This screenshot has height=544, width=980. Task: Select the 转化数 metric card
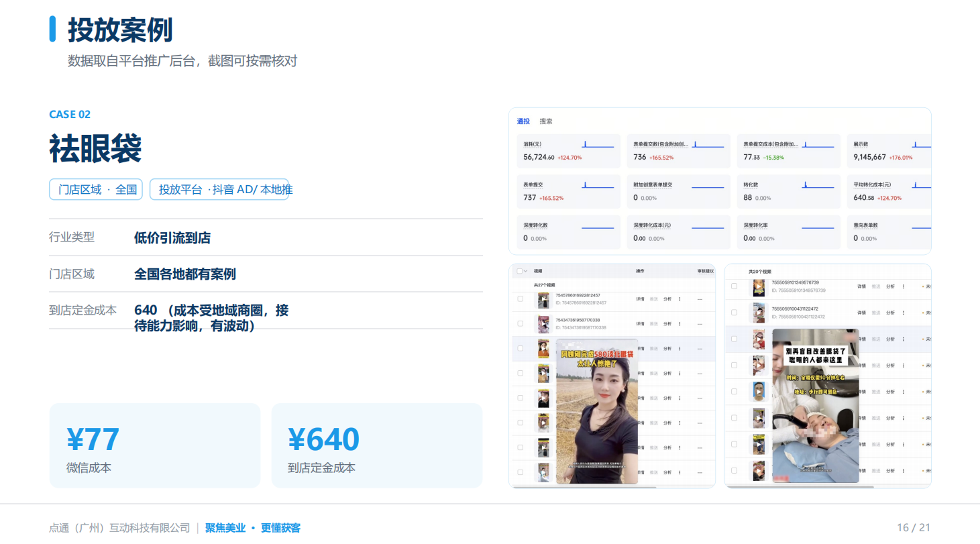788,191
